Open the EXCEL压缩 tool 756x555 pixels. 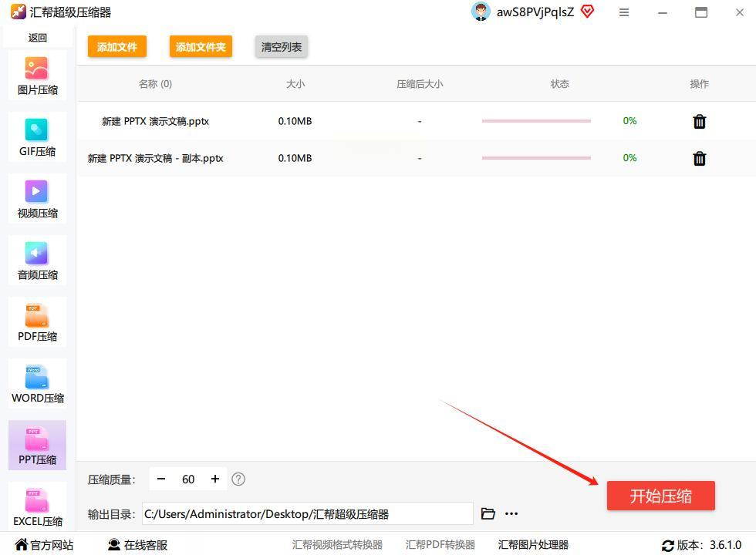coord(37,507)
